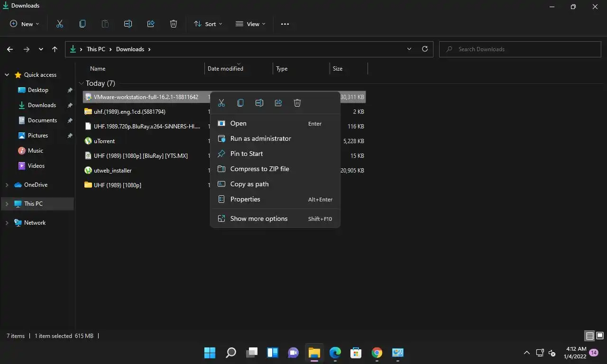
Task: Open the Sort dropdown
Action: point(208,24)
